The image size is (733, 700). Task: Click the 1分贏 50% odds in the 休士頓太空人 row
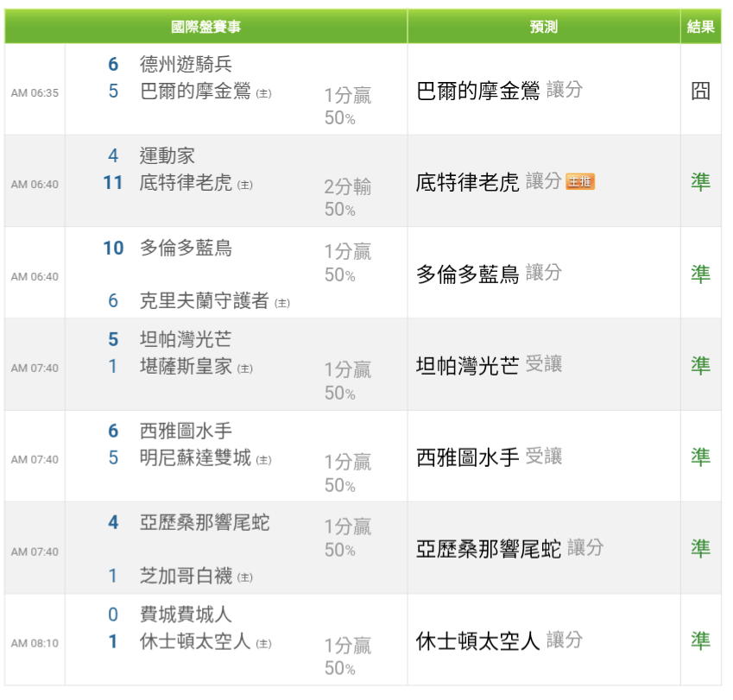coord(348,657)
